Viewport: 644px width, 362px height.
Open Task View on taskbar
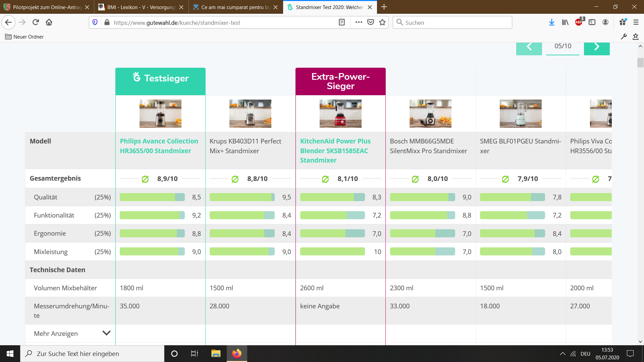(195, 354)
